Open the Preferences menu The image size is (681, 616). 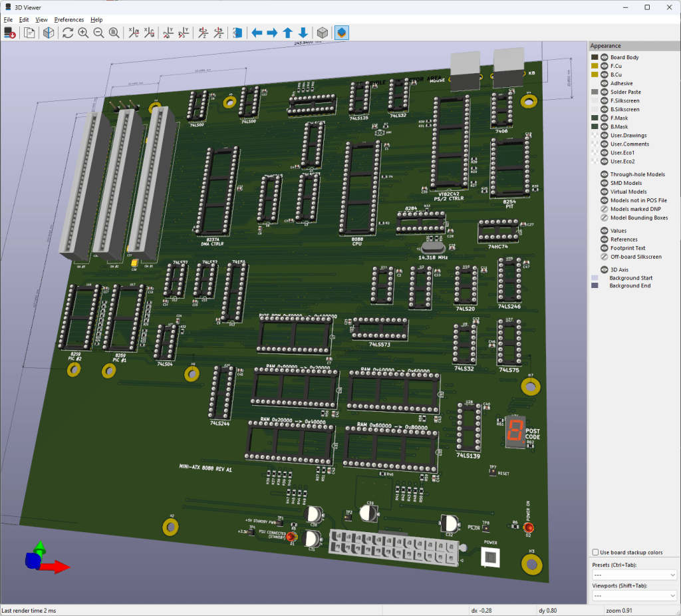point(69,19)
